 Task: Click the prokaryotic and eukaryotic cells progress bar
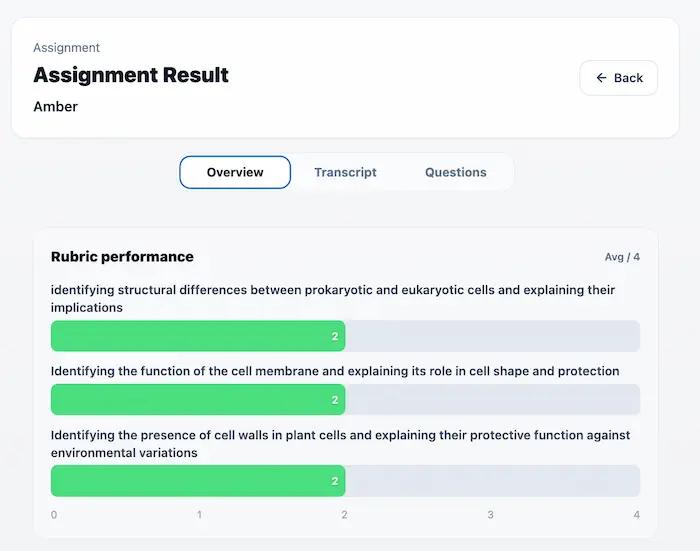(x=345, y=336)
